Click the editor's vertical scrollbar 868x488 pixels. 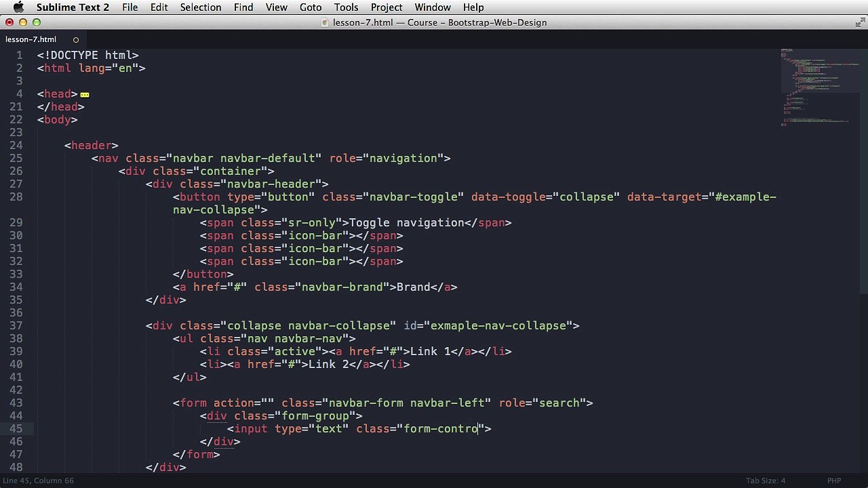863,171
